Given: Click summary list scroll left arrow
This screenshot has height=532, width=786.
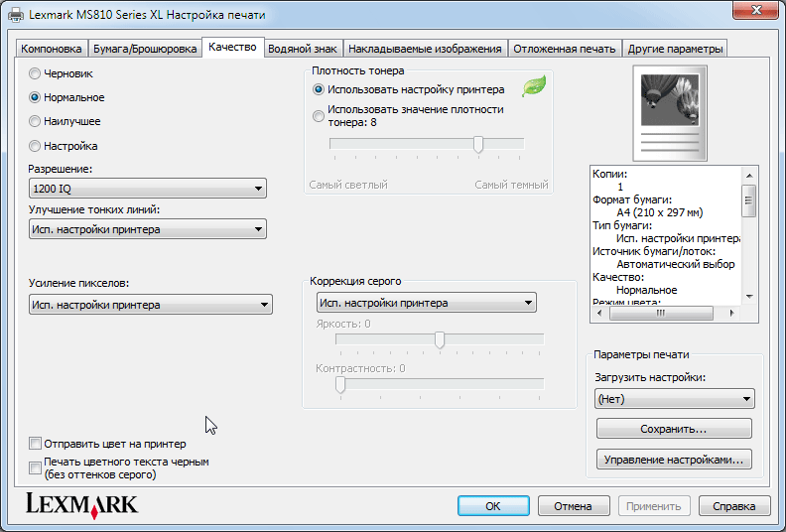Looking at the screenshot, I should tap(599, 313).
